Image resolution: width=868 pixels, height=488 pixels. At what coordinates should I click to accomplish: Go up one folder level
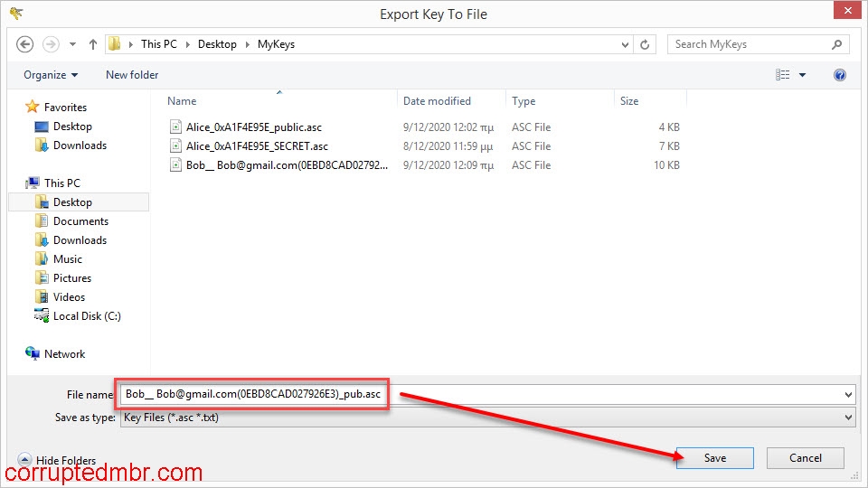92,44
